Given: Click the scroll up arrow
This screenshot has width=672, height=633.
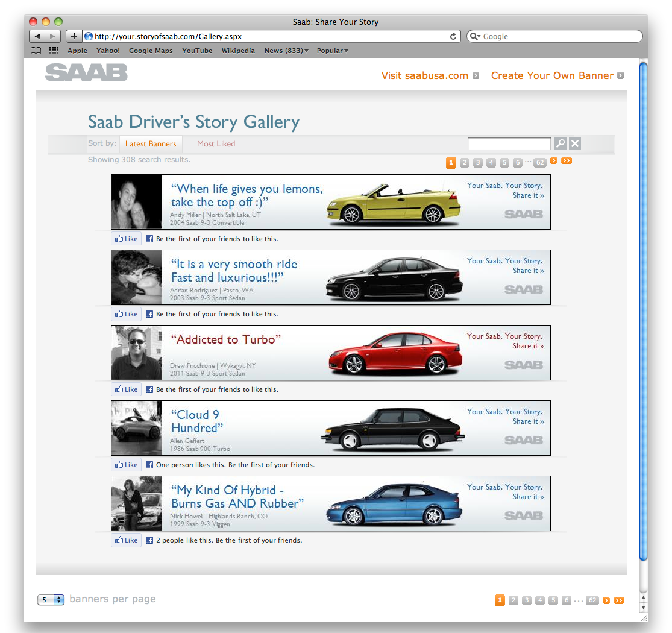Looking at the screenshot, I should [643, 597].
